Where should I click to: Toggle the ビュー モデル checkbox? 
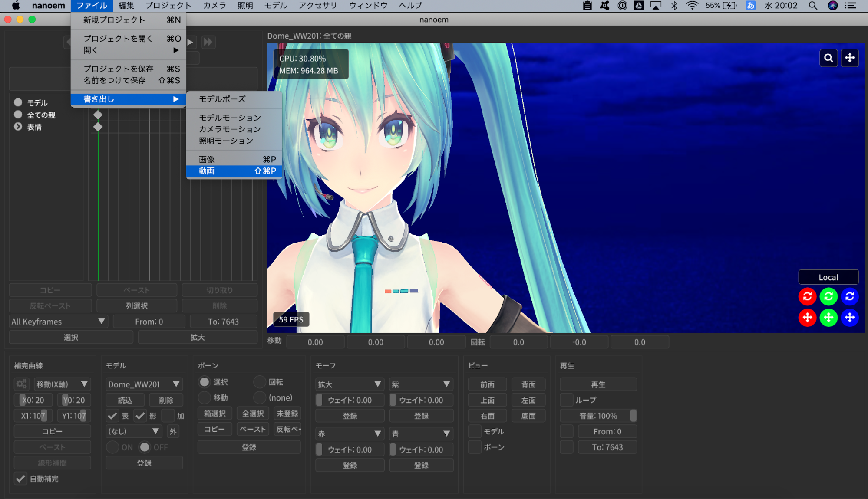[x=475, y=431]
